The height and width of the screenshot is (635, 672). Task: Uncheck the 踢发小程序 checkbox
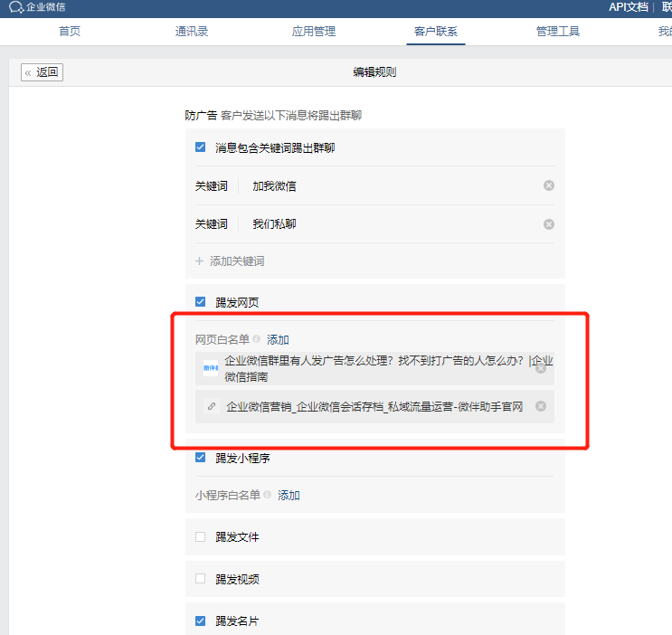pyautogui.click(x=200, y=457)
